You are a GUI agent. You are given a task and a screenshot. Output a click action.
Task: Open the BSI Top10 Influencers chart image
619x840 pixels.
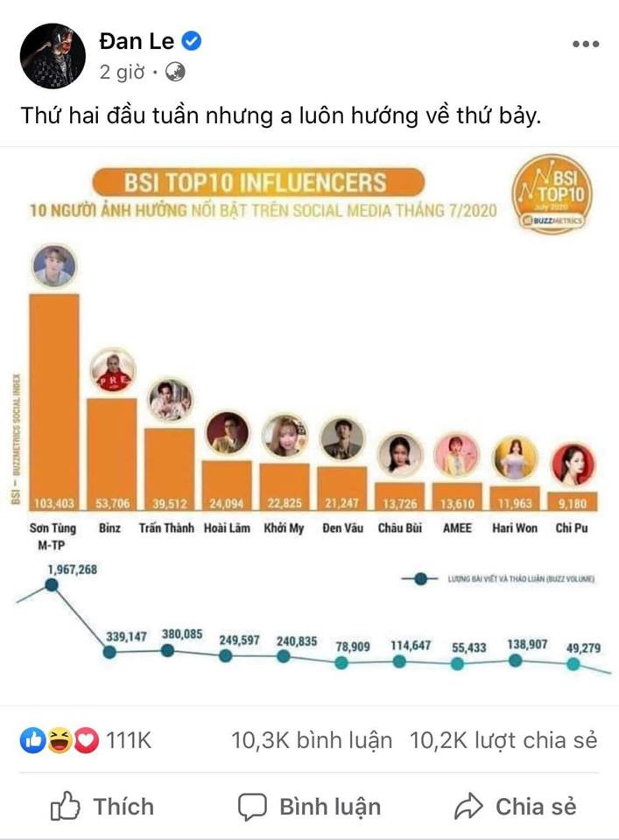coord(309,420)
